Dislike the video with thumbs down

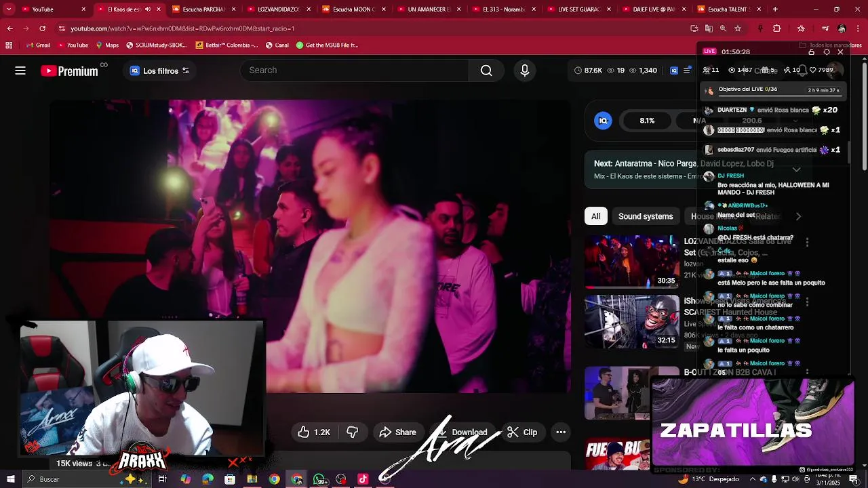(353, 432)
